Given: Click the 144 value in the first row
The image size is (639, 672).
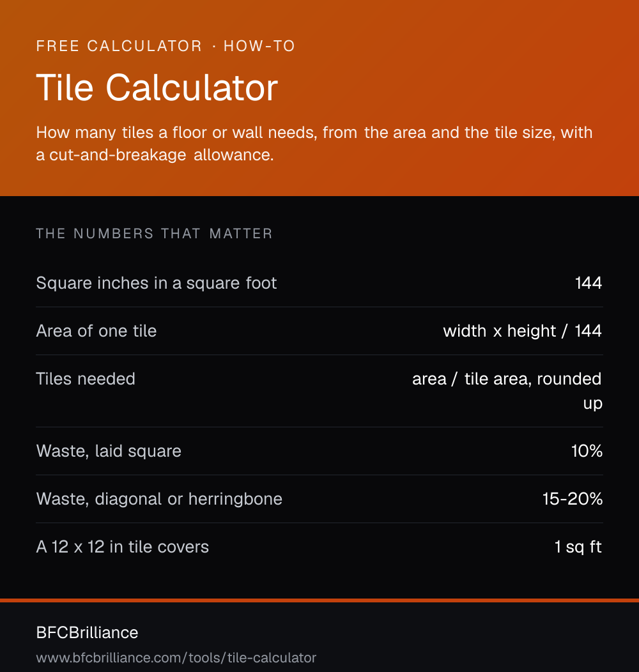Looking at the screenshot, I should 589,283.
